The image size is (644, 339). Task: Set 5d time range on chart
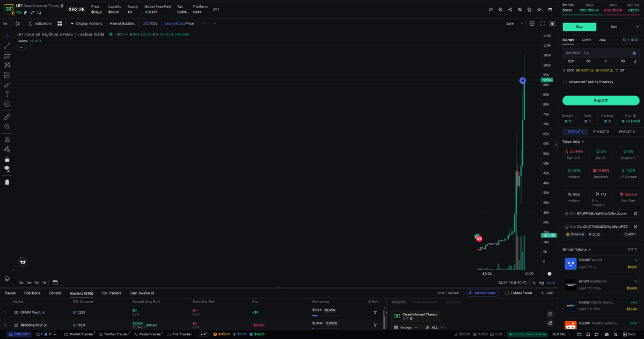[36, 283]
